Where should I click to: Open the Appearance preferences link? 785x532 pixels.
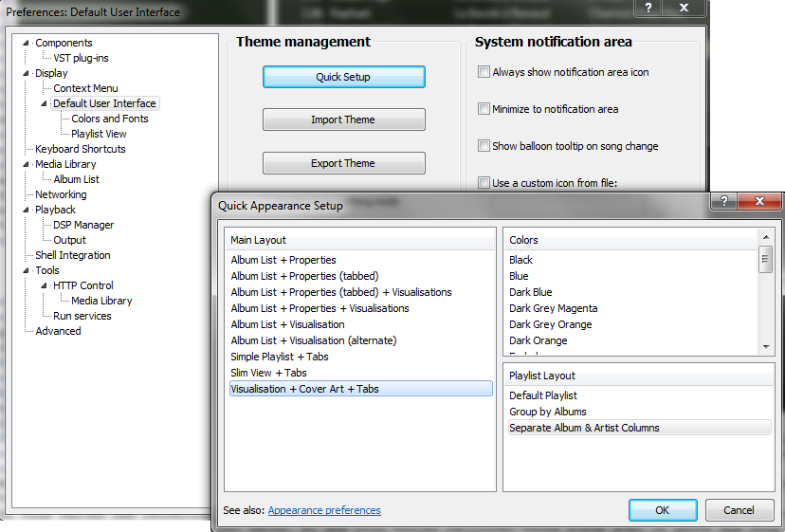[324, 510]
